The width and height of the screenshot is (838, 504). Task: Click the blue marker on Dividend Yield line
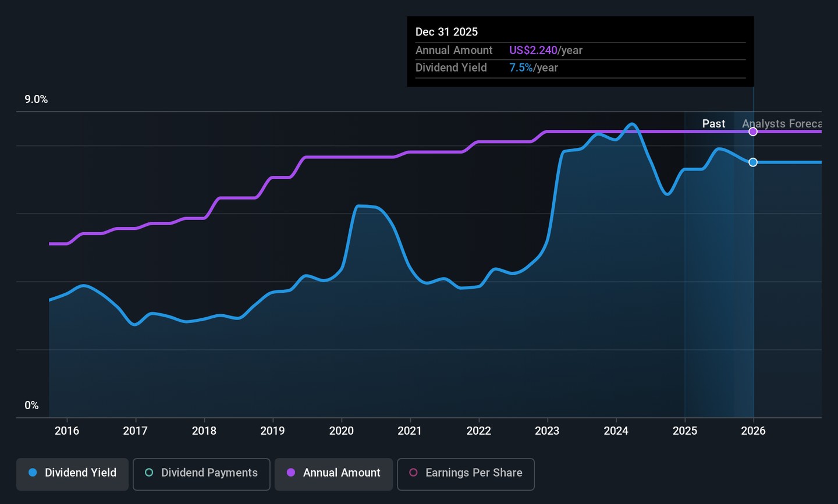tap(753, 162)
